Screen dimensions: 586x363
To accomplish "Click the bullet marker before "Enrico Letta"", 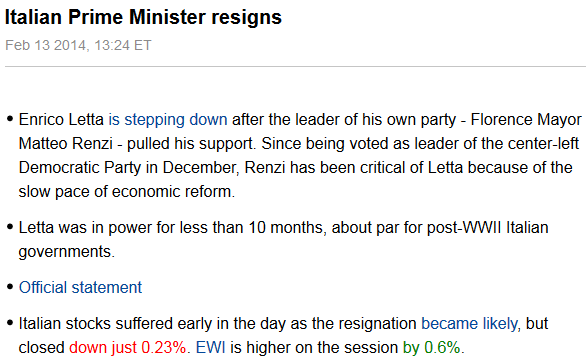I will click(x=10, y=120).
